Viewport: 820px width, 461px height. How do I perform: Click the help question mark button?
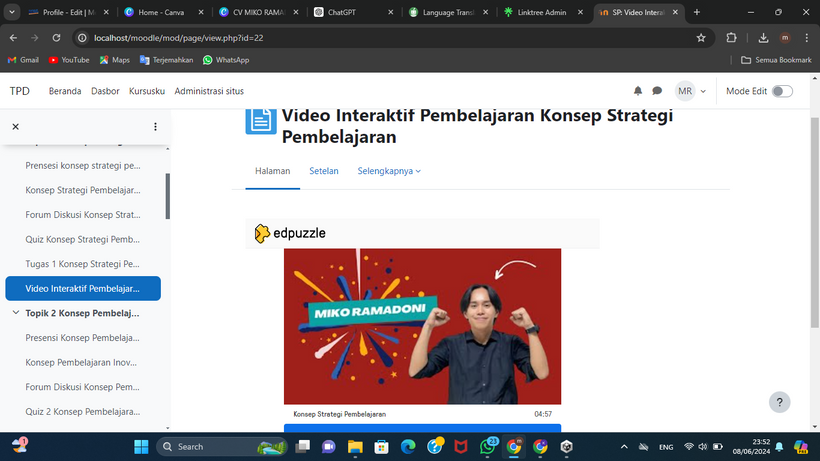(780, 402)
